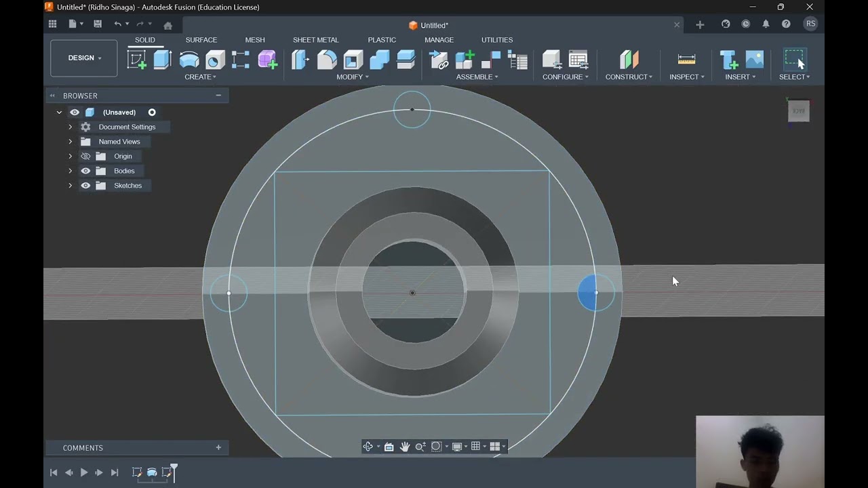Toggle visibility of Sketches folder
868x488 pixels.
point(85,186)
